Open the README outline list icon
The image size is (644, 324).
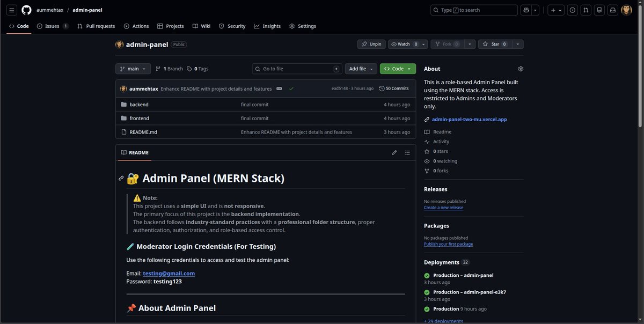click(407, 153)
